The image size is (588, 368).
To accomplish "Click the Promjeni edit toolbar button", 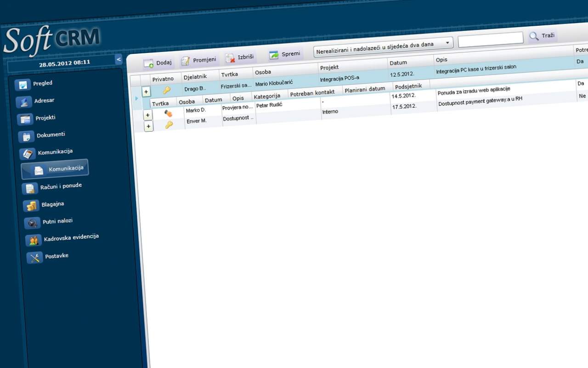I will [x=198, y=60].
